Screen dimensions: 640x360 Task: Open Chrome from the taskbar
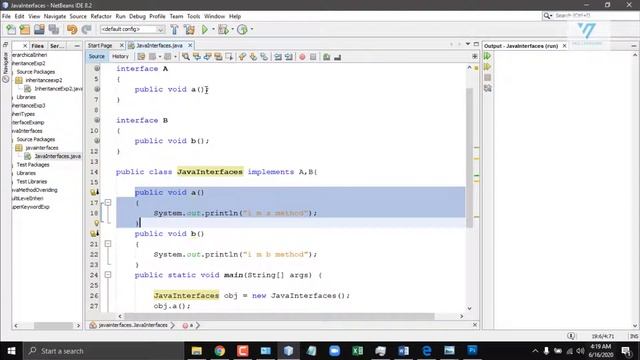click(220, 351)
